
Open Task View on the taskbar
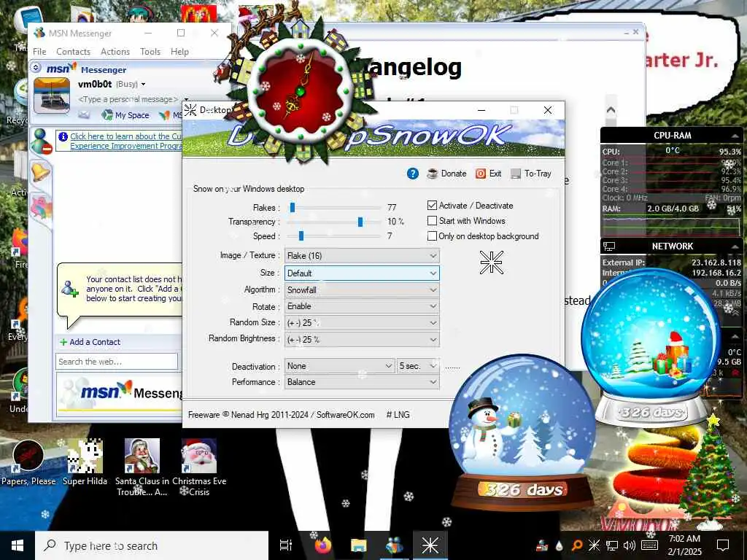286,545
